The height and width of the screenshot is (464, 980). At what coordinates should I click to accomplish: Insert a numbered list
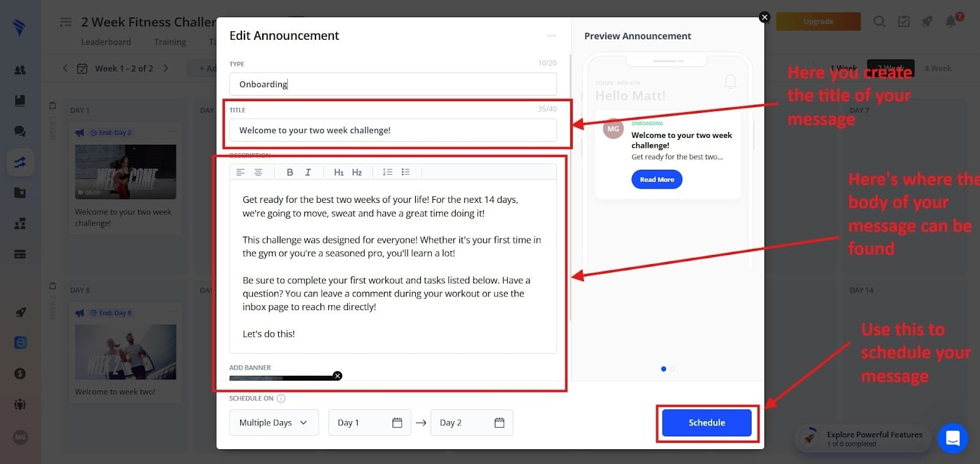(387, 172)
